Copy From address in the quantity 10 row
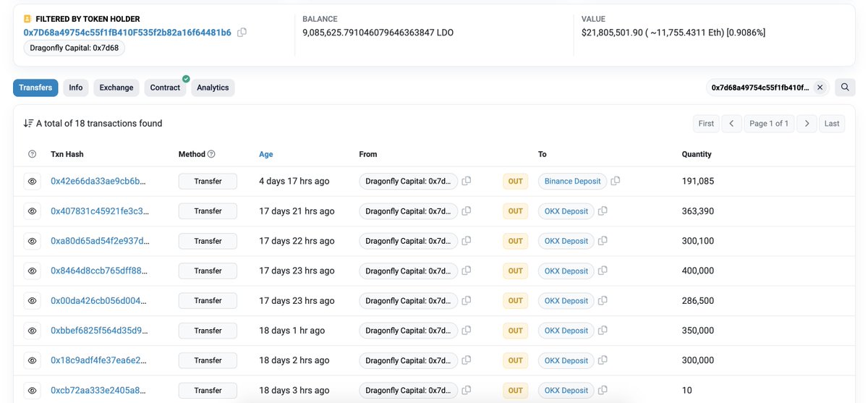The width and height of the screenshot is (868, 403). (467, 390)
